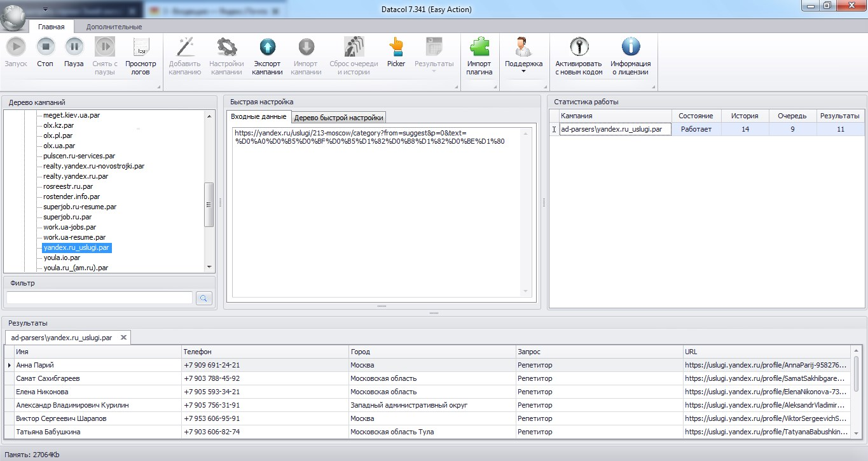Sort results by Имя column header
The image size is (868, 461).
(x=97, y=352)
